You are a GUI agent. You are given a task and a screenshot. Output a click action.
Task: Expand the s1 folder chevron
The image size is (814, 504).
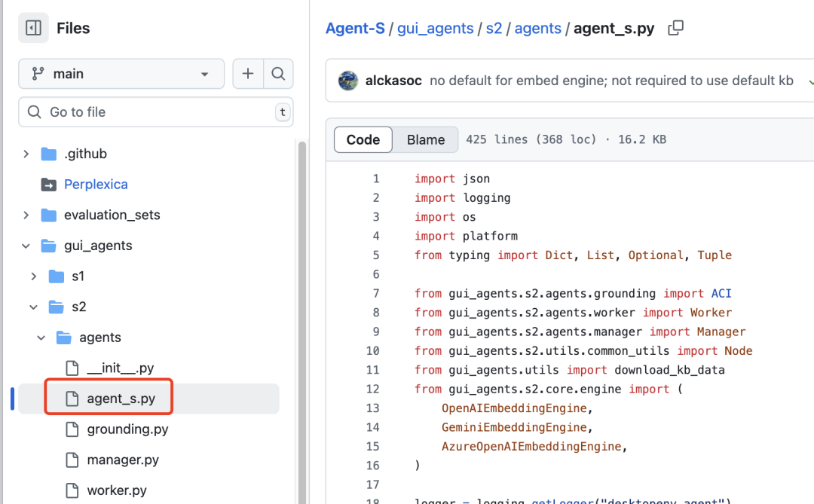pyautogui.click(x=34, y=276)
